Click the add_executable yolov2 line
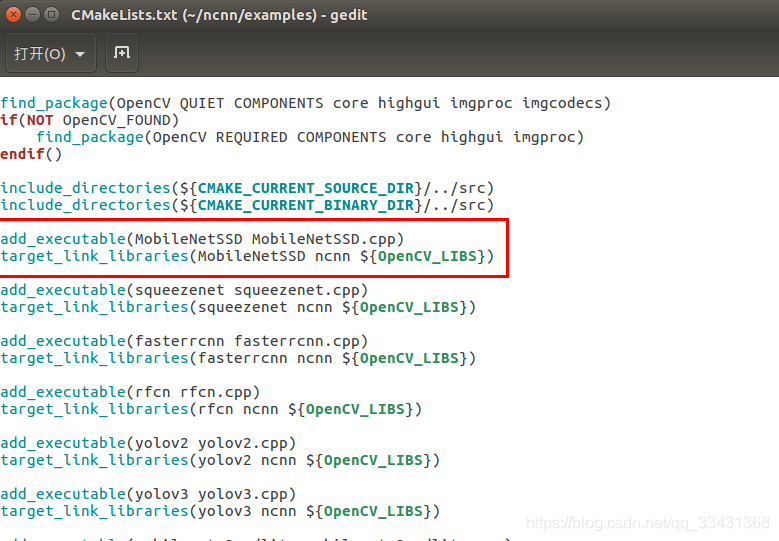The image size is (779, 541). tap(148, 443)
